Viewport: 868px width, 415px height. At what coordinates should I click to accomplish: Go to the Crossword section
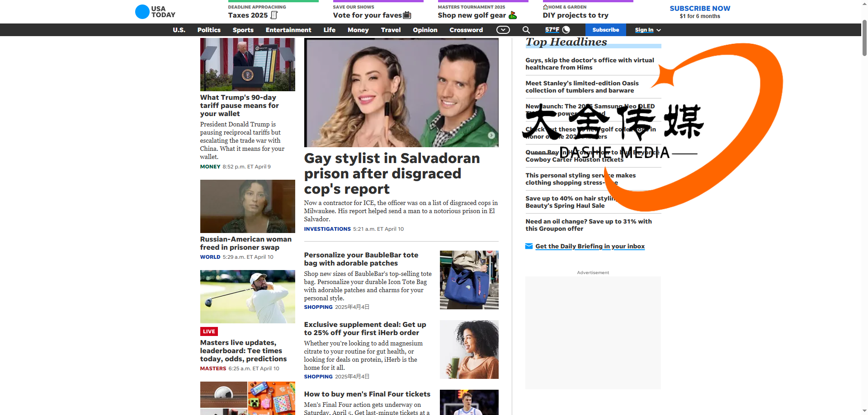tap(466, 30)
